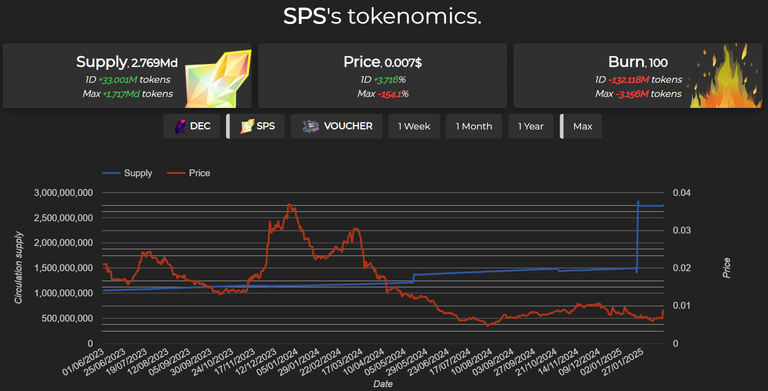Click the 01/06/2023 date label
The width and height of the screenshot is (768, 391).
84,362
